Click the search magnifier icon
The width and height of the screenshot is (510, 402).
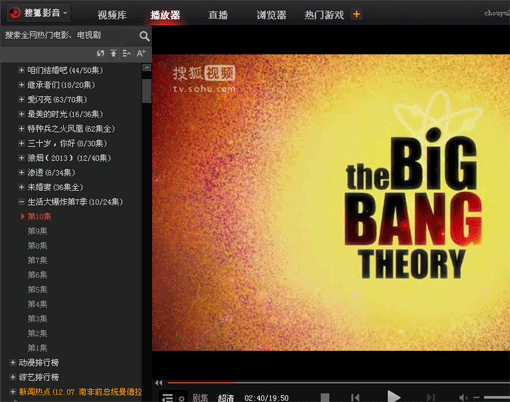144,36
